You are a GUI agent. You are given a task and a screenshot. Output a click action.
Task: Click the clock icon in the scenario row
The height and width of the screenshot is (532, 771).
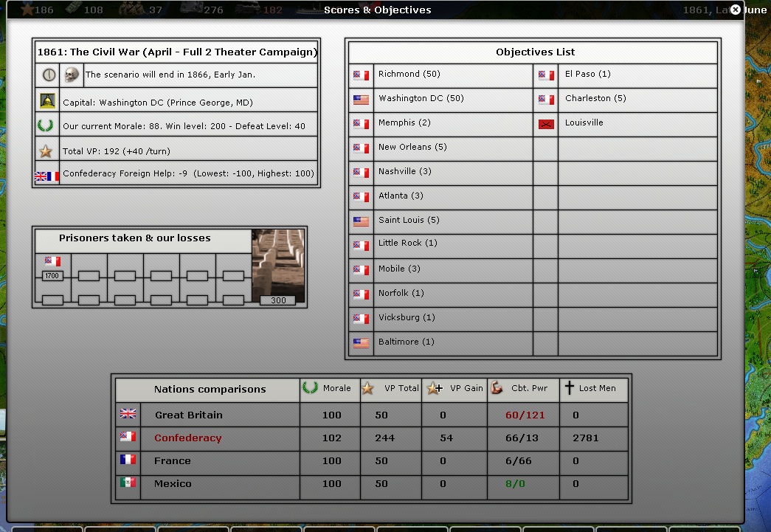pos(49,75)
